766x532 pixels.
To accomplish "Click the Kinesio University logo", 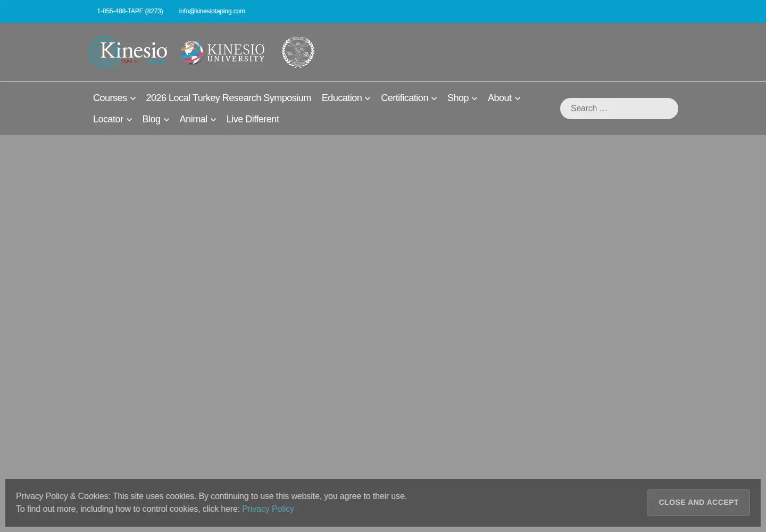I will [x=222, y=53].
